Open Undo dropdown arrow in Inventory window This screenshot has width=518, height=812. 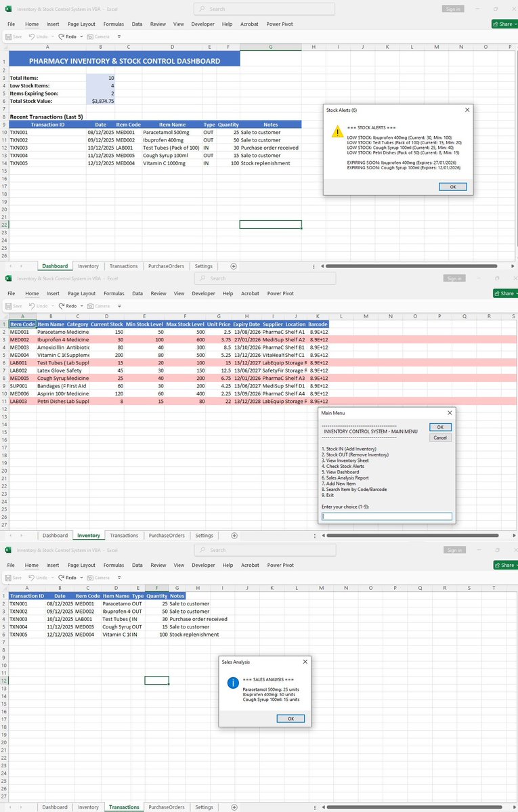pos(51,306)
